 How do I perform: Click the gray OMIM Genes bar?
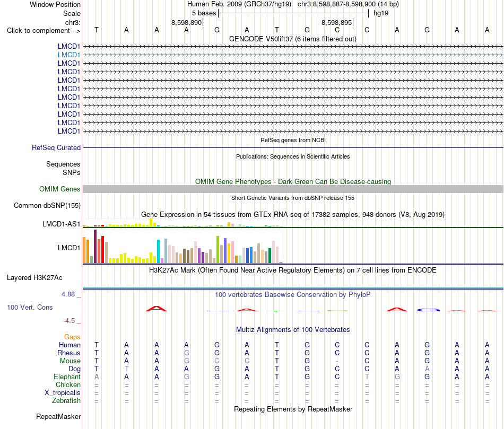(x=293, y=189)
